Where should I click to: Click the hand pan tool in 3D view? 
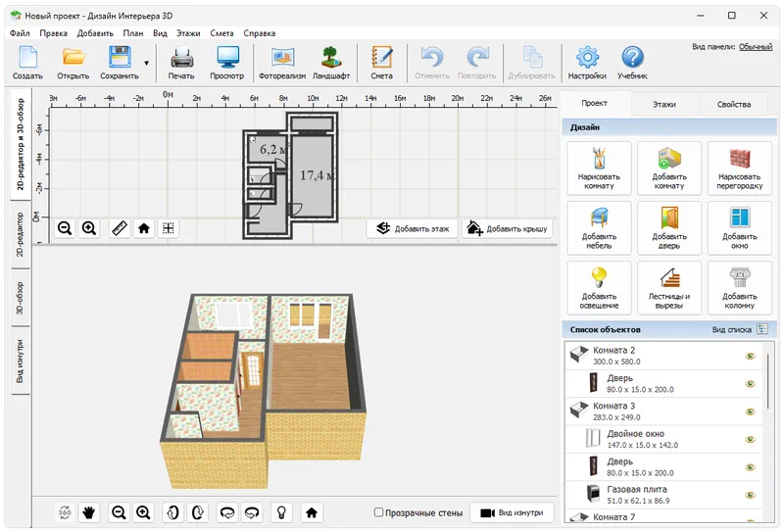[89, 512]
